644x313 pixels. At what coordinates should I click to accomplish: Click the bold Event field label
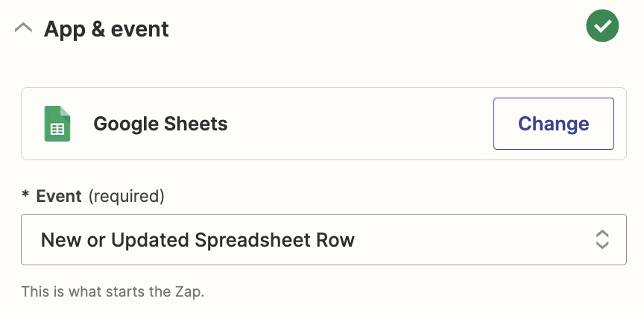(59, 196)
